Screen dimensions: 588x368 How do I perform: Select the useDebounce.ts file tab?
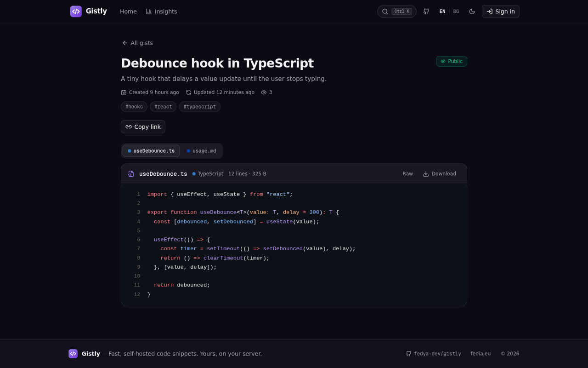pyautogui.click(x=151, y=151)
